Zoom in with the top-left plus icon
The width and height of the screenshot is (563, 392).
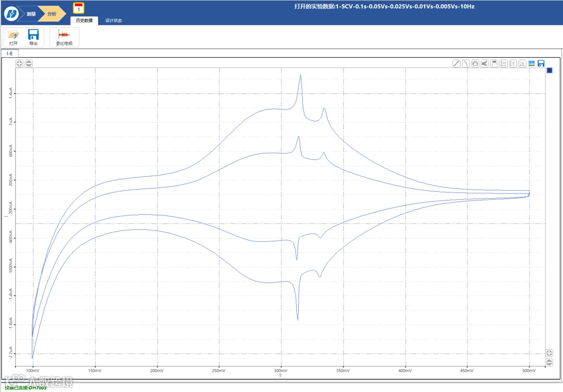tap(19, 64)
